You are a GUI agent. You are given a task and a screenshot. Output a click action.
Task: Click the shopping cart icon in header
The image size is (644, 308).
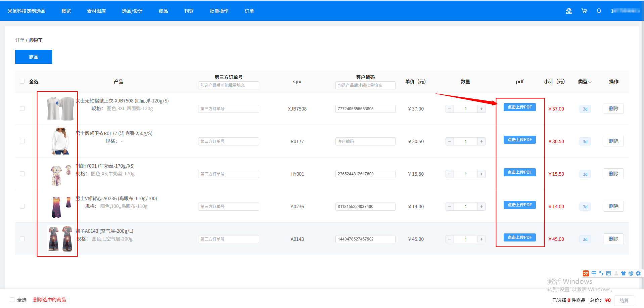(584, 11)
